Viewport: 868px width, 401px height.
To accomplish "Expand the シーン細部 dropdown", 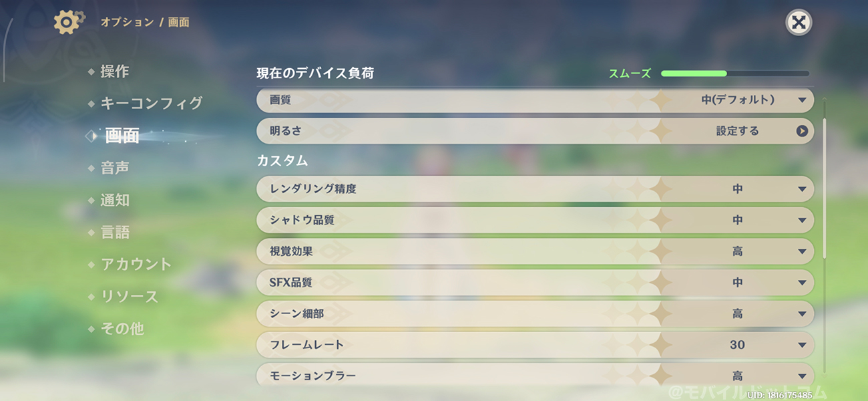I will 802,313.
